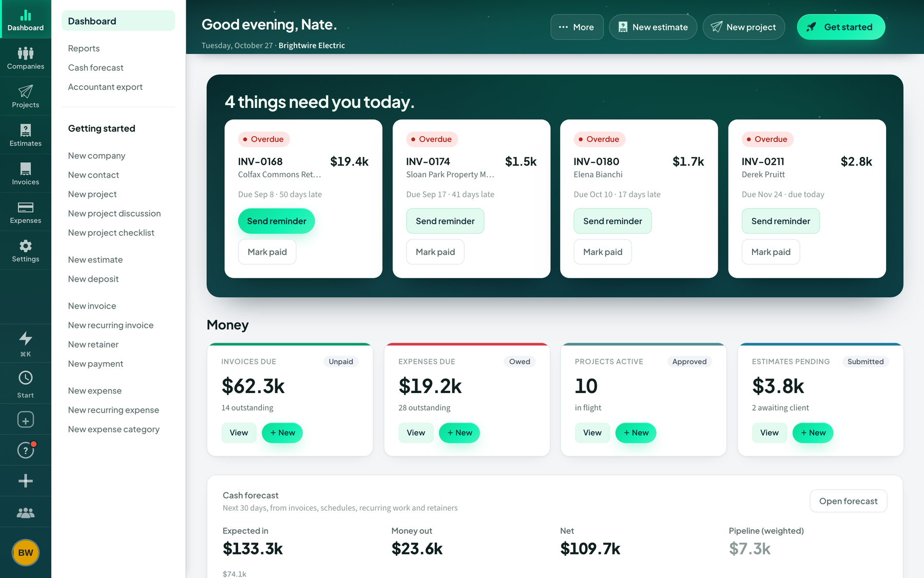Click New expense category link
The image size is (924, 578).
tap(113, 430)
